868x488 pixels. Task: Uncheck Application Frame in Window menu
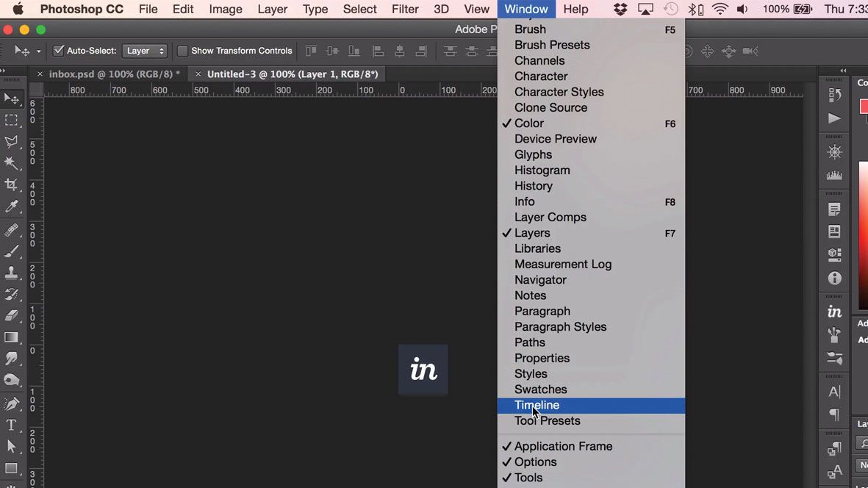pos(563,446)
